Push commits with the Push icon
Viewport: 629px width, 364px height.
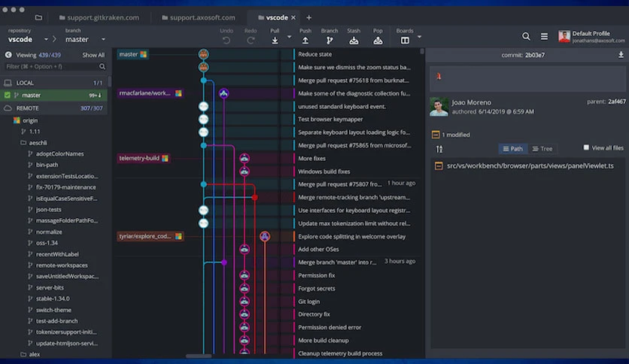pos(305,40)
